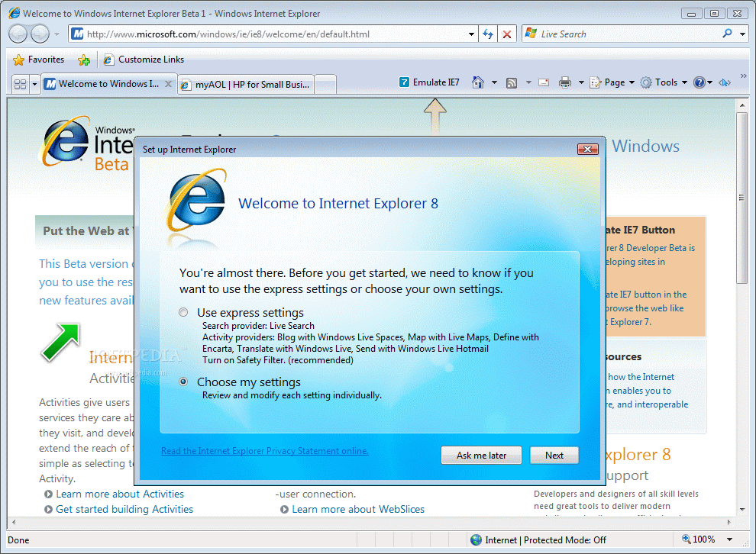The width and height of the screenshot is (756, 554).
Task: Open the Page menu
Action: (x=612, y=82)
